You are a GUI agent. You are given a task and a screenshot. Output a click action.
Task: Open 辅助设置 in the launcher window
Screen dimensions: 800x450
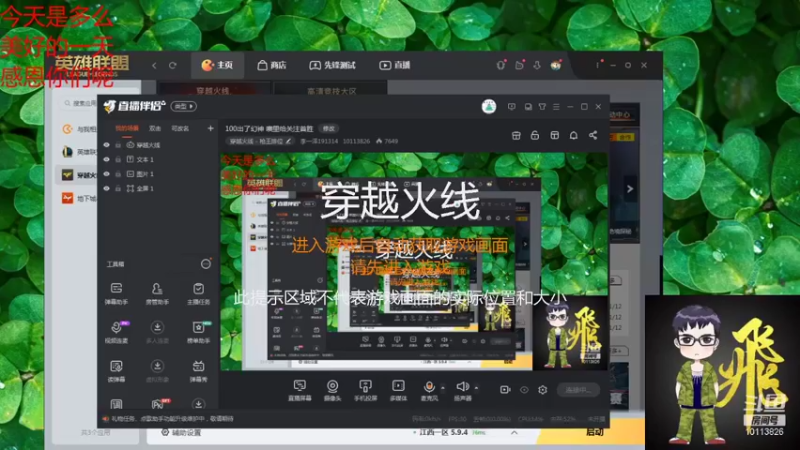coord(181,433)
